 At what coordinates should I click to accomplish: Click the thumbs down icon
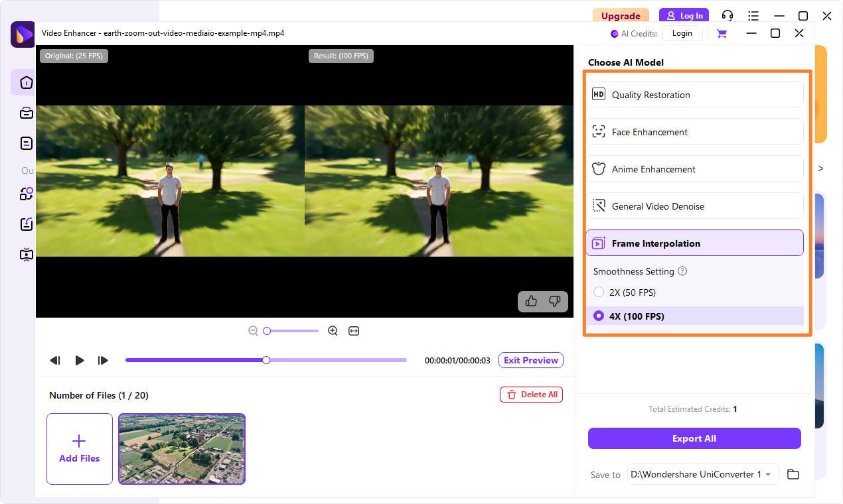[x=555, y=301]
